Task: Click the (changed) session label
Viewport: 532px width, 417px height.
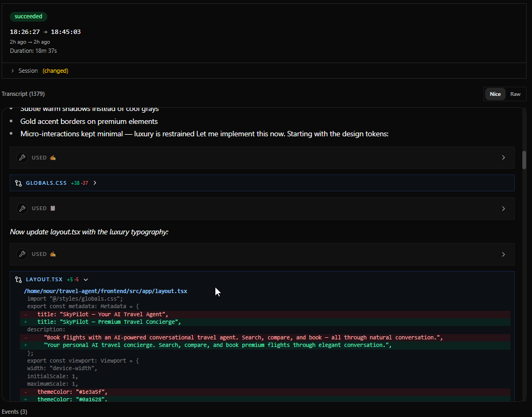Action: coord(55,71)
